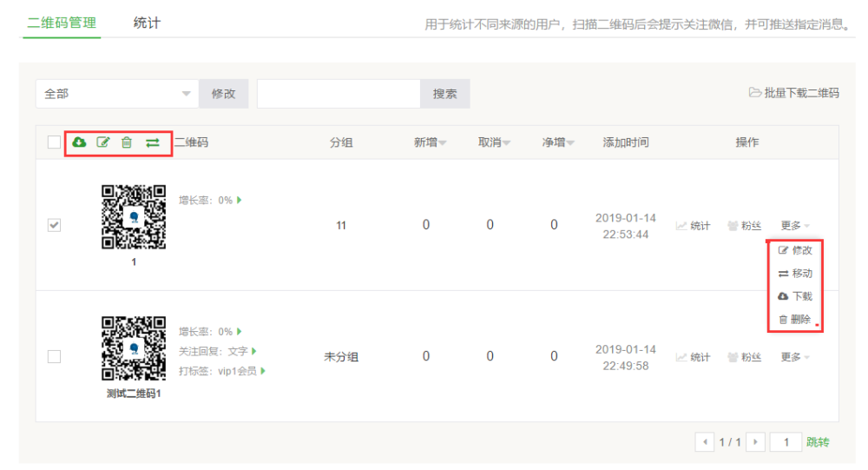Click QR code thumbnail for 测试二维码1
Screen dimensions: 868x470
point(134,348)
